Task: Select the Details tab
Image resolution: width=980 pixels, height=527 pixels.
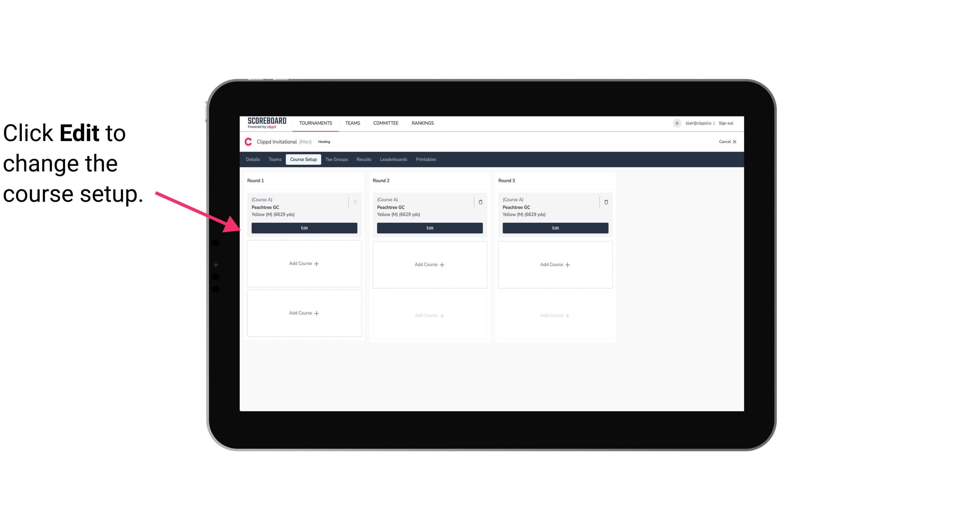Action: (x=253, y=159)
